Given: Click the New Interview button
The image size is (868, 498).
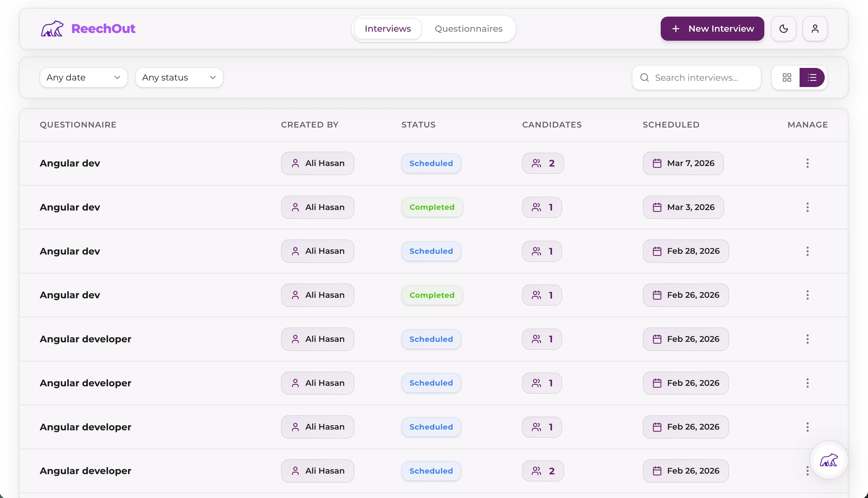Looking at the screenshot, I should 712,28.
